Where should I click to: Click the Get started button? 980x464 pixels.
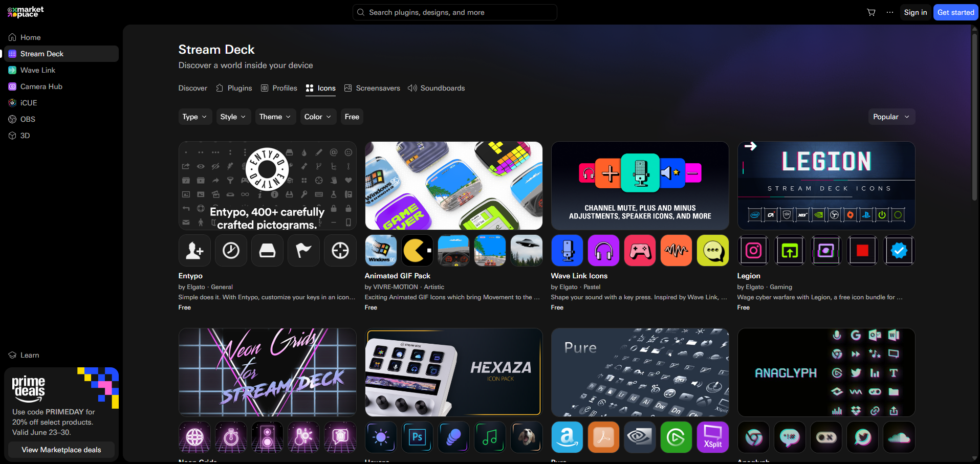pos(955,12)
